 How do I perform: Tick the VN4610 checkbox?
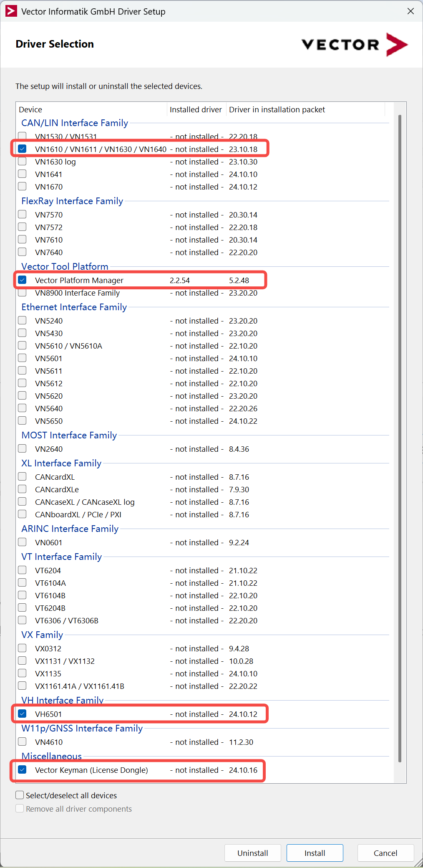(x=23, y=741)
